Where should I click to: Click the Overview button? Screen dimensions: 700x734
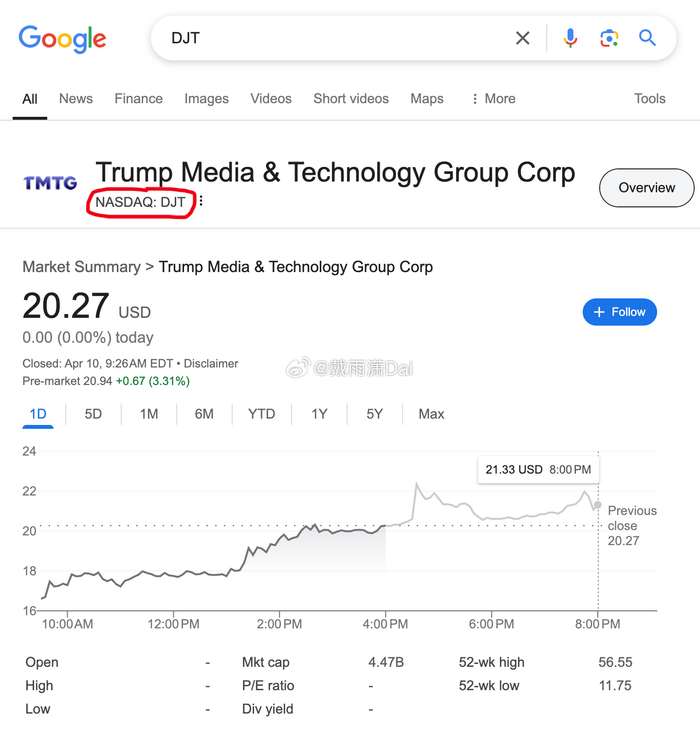646,188
